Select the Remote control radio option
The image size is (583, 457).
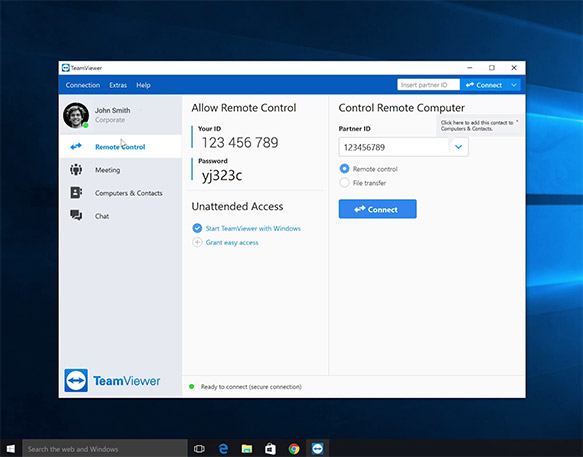344,169
